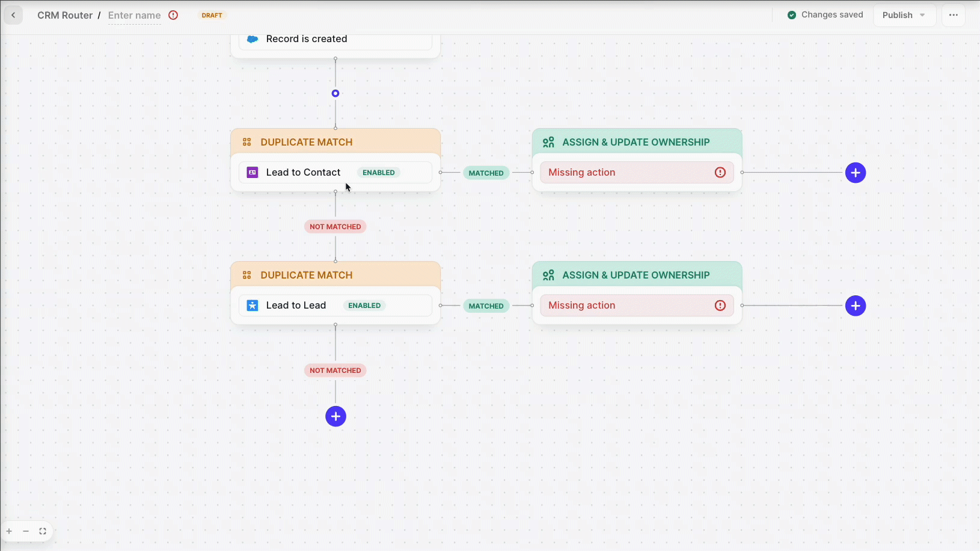The image size is (980, 551).
Task: Click warning icon in second Missing action
Action: point(720,306)
